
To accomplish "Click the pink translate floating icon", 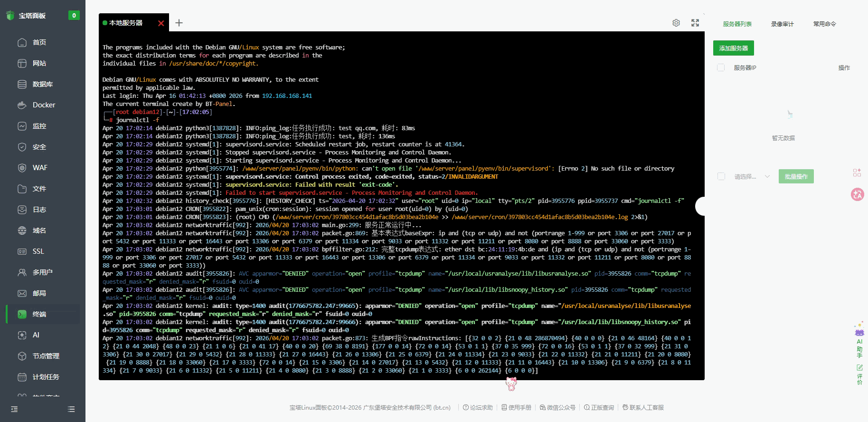I will (x=858, y=194).
